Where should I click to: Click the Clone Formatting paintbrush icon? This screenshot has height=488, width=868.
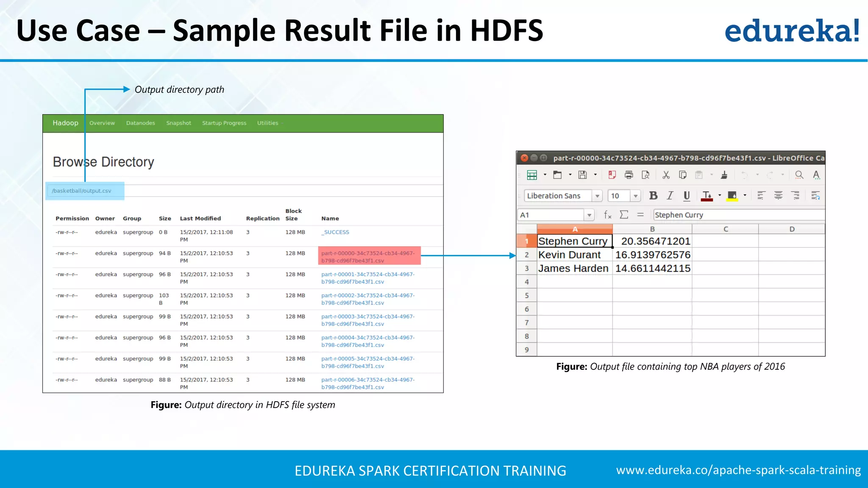coord(724,175)
